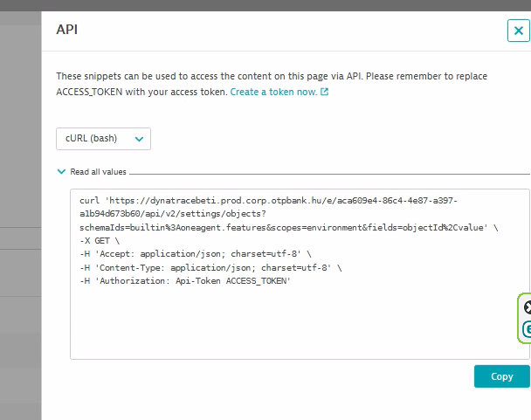Click the lower teal icon on the floating widget
Image resolution: width=531 pixels, height=420 pixels.
[x=527, y=329]
